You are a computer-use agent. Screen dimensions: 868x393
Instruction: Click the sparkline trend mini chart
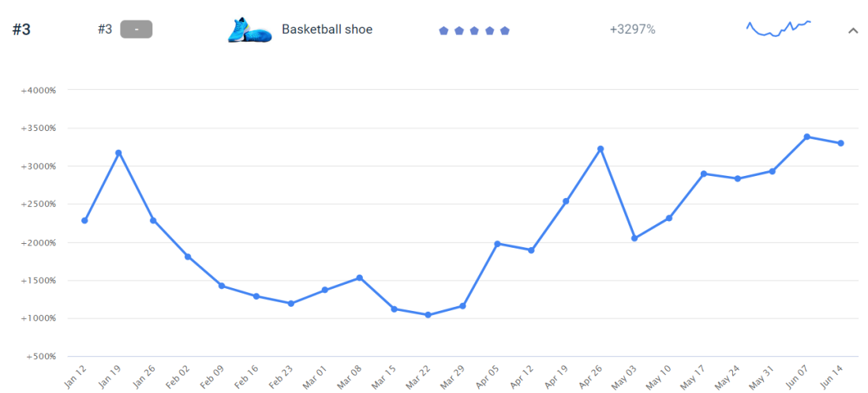pyautogui.click(x=779, y=28)
